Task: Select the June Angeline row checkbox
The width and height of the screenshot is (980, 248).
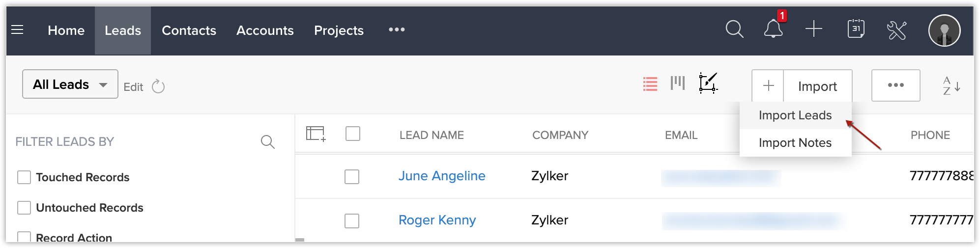Action: pyautogui.click(x=352, y=177)
